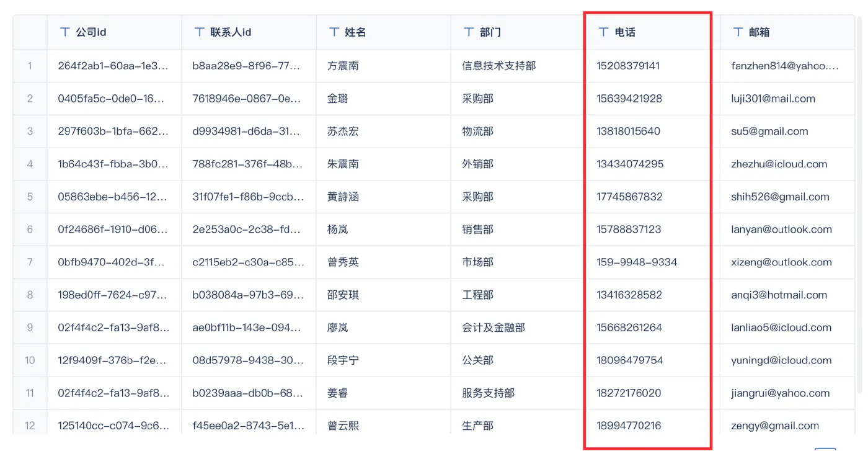Click company id starting with 264f2ab1

click(113, 66)
